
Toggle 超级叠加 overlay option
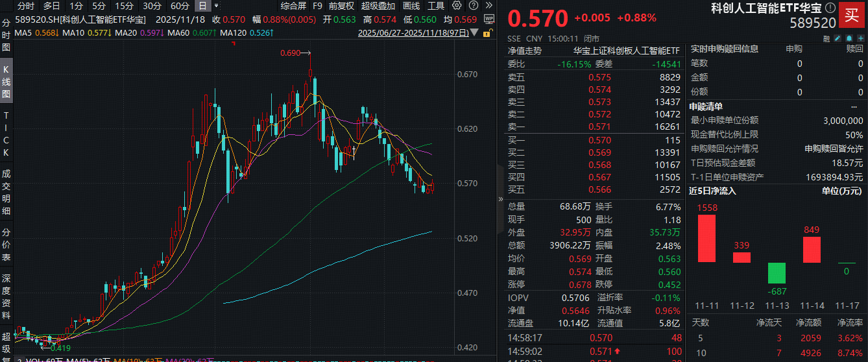coord(377,6)
